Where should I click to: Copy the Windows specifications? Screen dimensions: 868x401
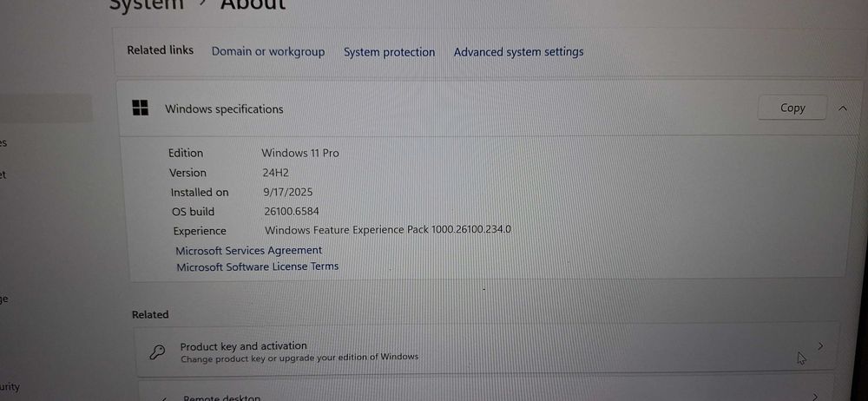[x=792, y=108]
